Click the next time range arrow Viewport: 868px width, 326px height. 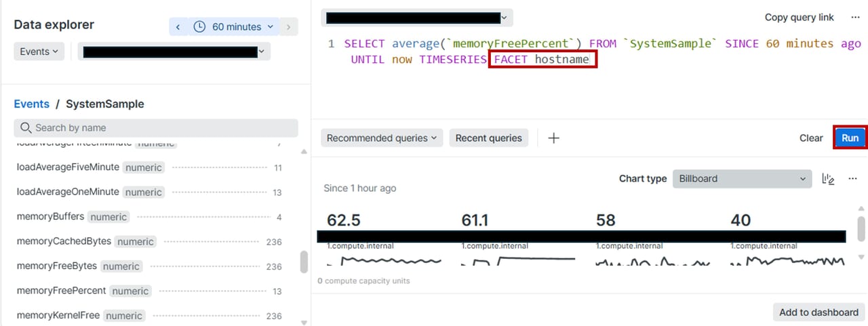(x=288, y=27)
